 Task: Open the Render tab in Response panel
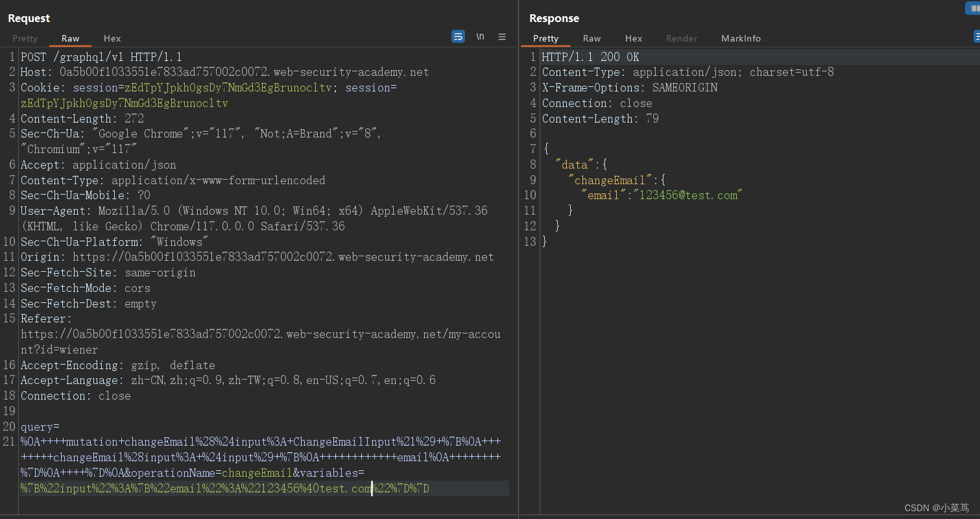682,38
